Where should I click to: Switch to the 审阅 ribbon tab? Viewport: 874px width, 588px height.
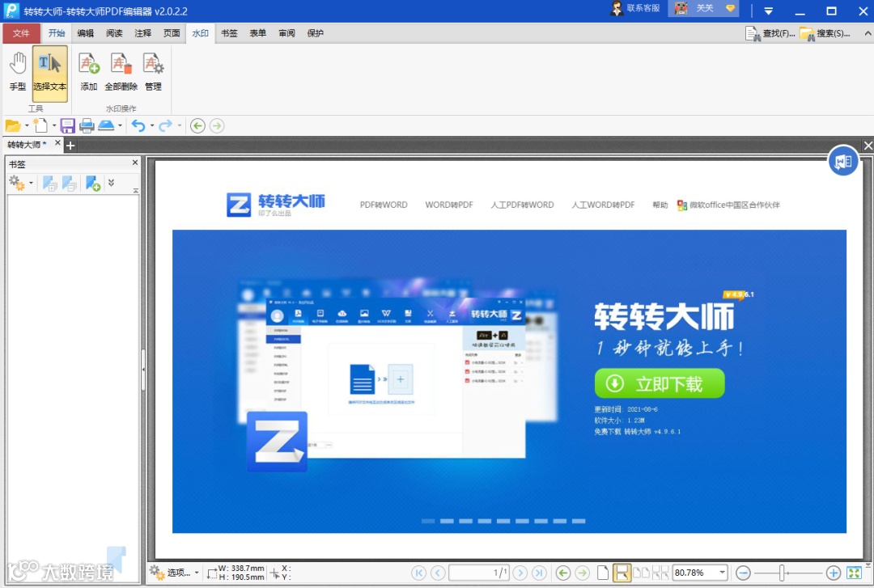pos(286,33)
